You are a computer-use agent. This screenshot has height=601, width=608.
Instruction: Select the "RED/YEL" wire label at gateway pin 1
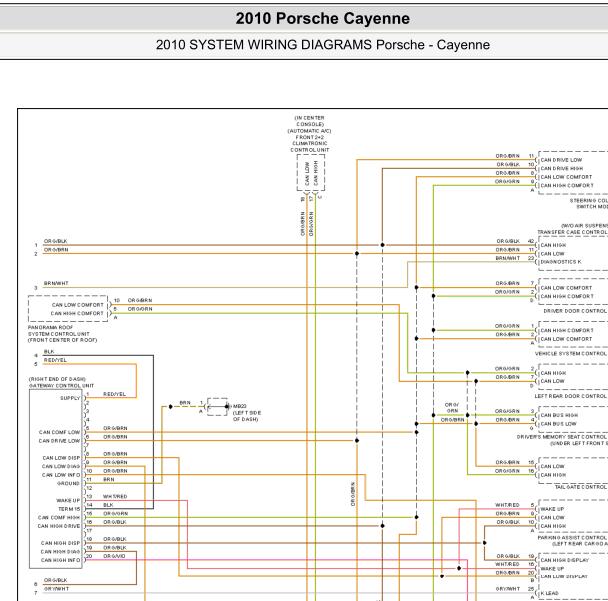pyautogui.click(x=114, y=394)
